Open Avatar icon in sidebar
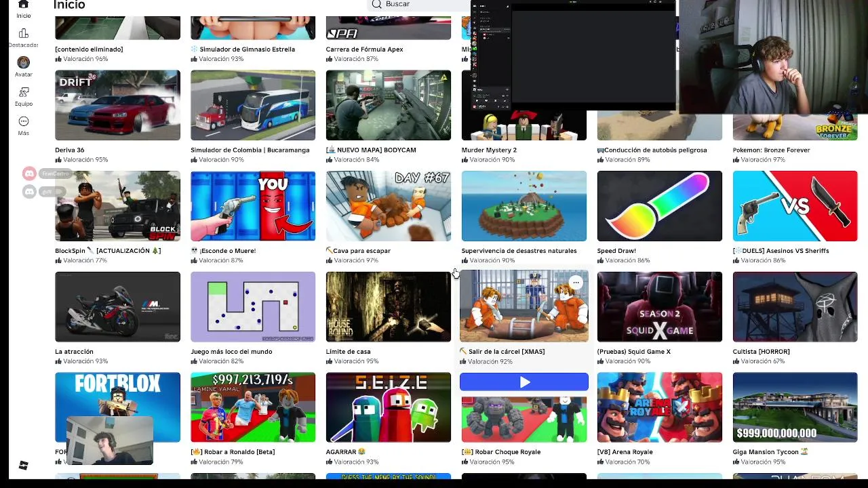 tap(24, 62)
